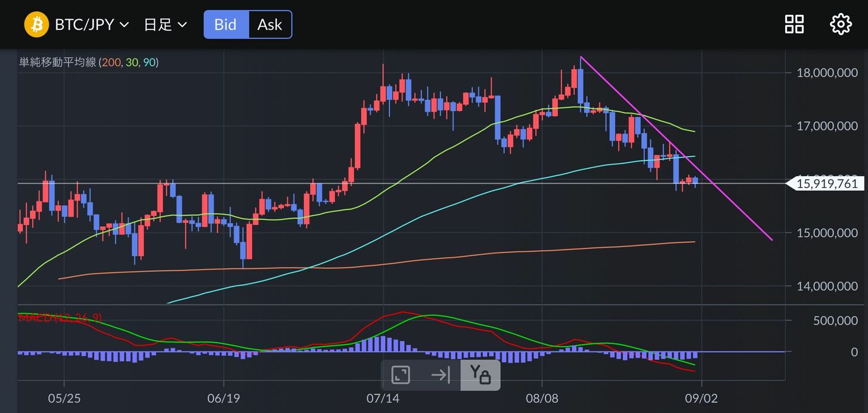The width and height of the screenshot is (868, 413).
Task: Jump to latest candle with arrow icon
Action: pyautogui.click(x=440, y=375)
